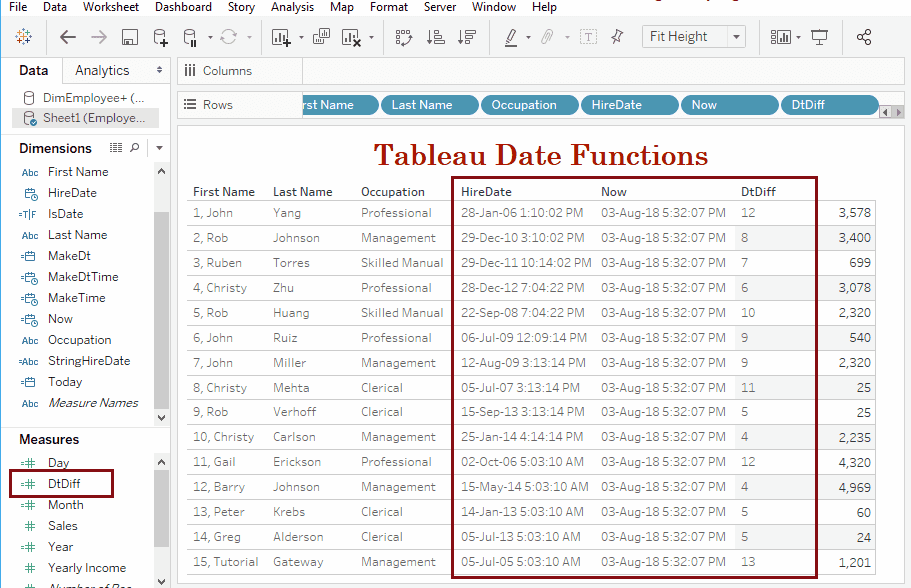This screenshot has height=588, width=911.
Task: Click the New Data Source icon
Action: click(160, 37)
